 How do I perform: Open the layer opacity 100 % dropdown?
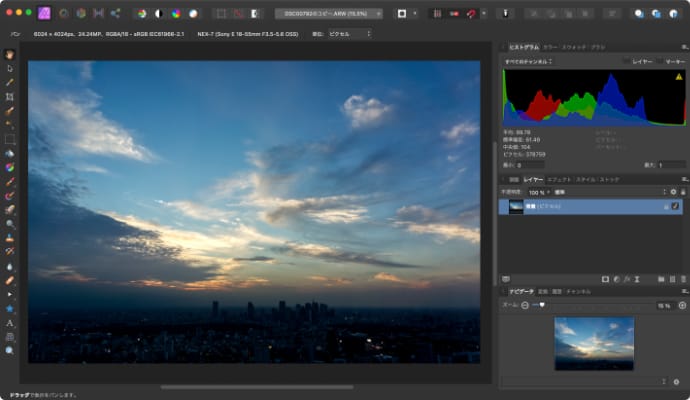(540, 191)
